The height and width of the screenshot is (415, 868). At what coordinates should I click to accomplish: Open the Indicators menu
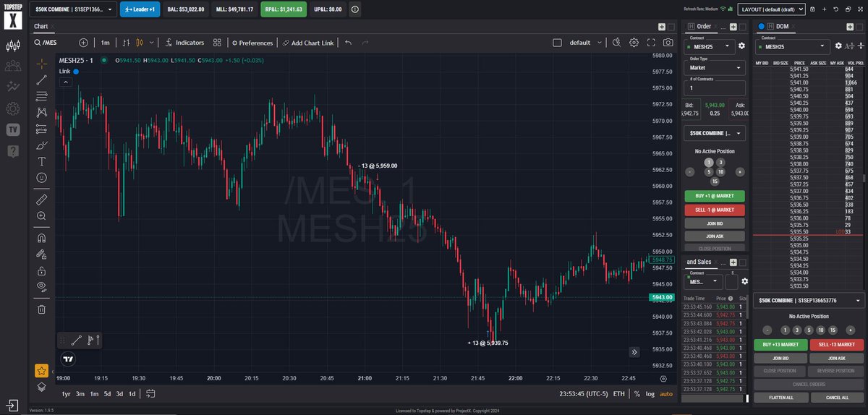184,43
